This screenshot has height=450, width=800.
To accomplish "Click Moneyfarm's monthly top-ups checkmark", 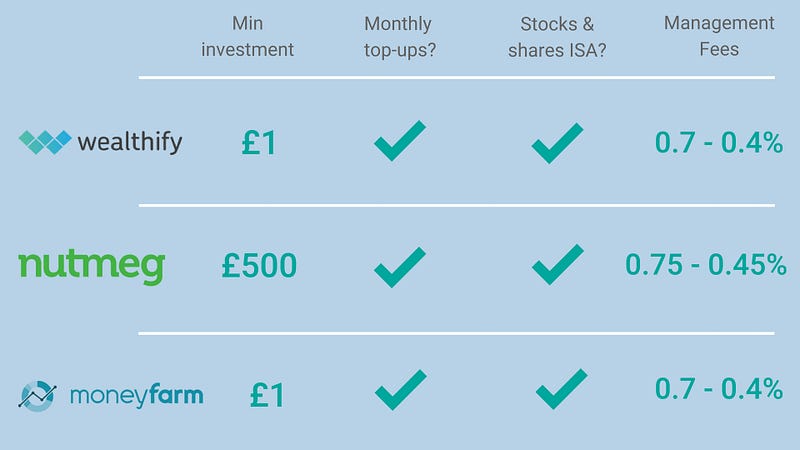I will click(x=401, y=390).
